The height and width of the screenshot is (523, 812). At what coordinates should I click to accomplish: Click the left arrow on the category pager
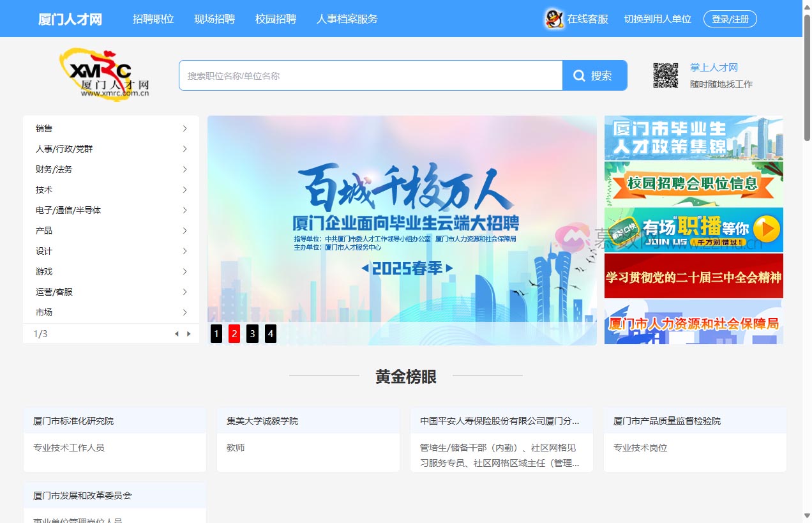click(x=176, y=333)
